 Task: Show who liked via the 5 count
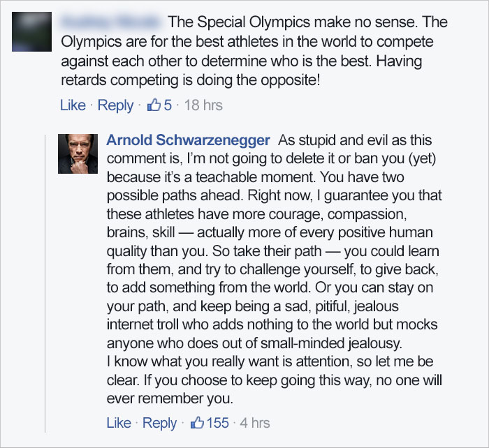(168, 105)
